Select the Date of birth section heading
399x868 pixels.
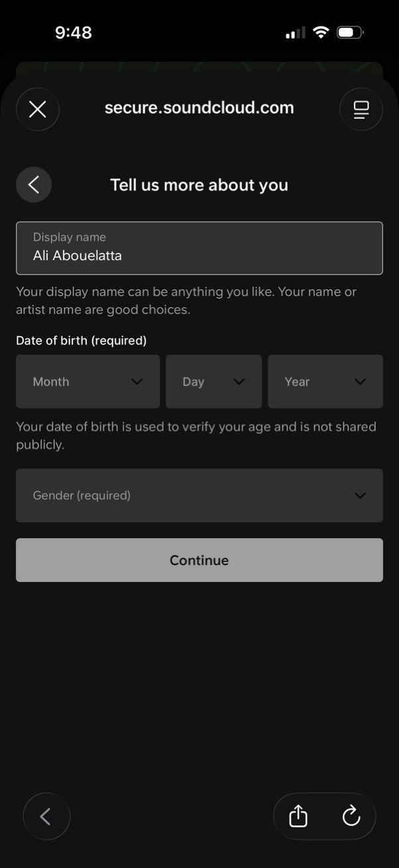tap(82, 340)
